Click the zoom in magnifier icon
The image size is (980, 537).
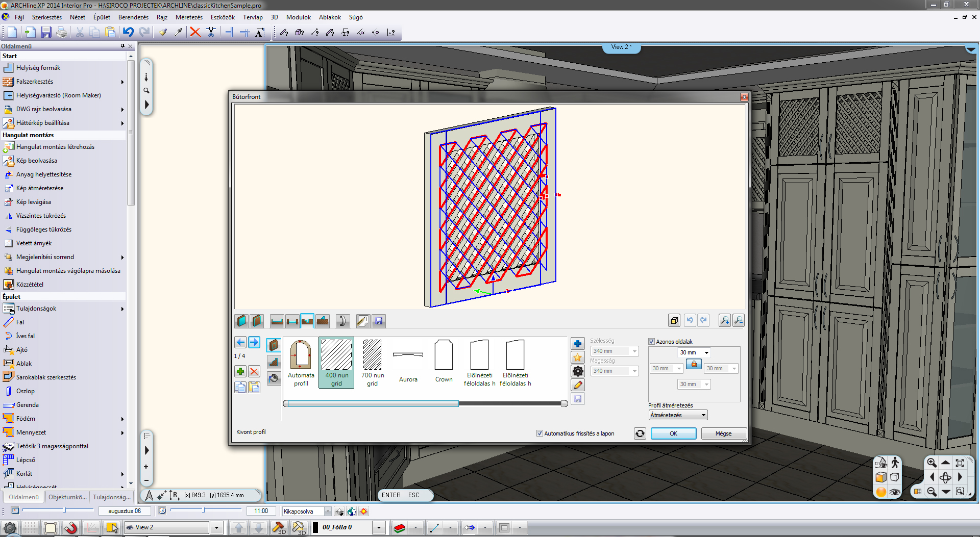point(724,320)
